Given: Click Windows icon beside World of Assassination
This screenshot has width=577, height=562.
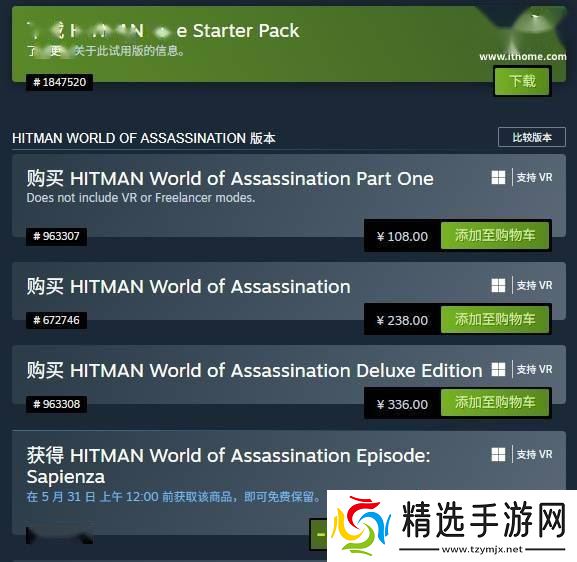Looking at the screenshot, I should [x=498, y=285].
